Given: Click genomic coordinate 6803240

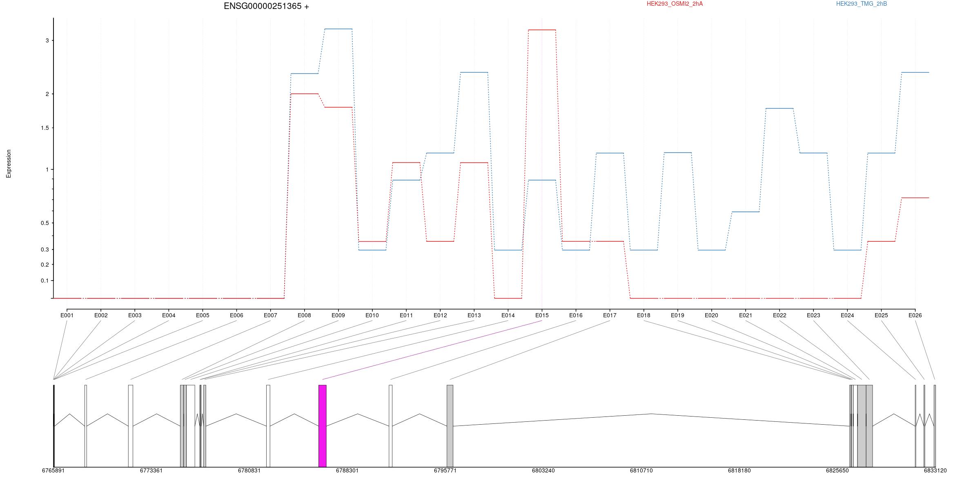Looking at the screenshot, I should [x=543, y=470].
